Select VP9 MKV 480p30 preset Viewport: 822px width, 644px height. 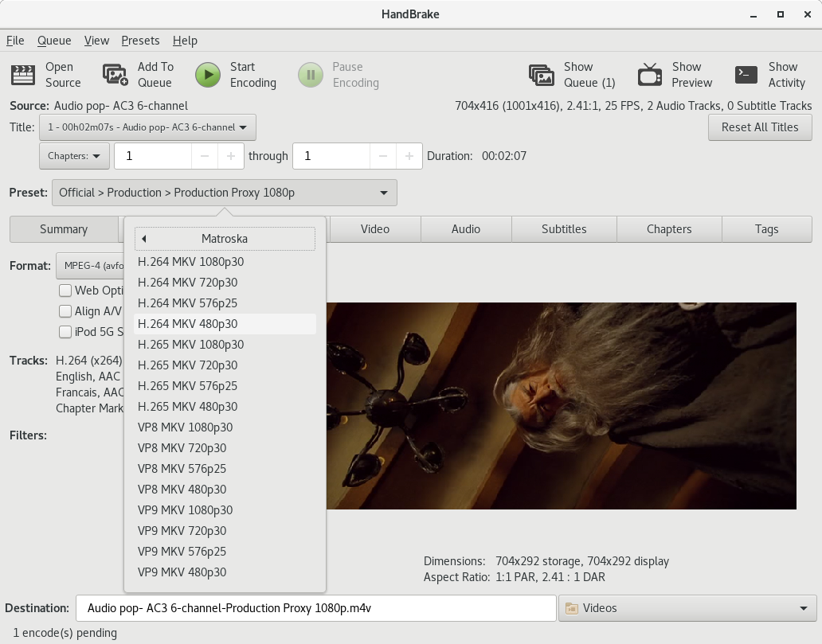pos(225,572)
